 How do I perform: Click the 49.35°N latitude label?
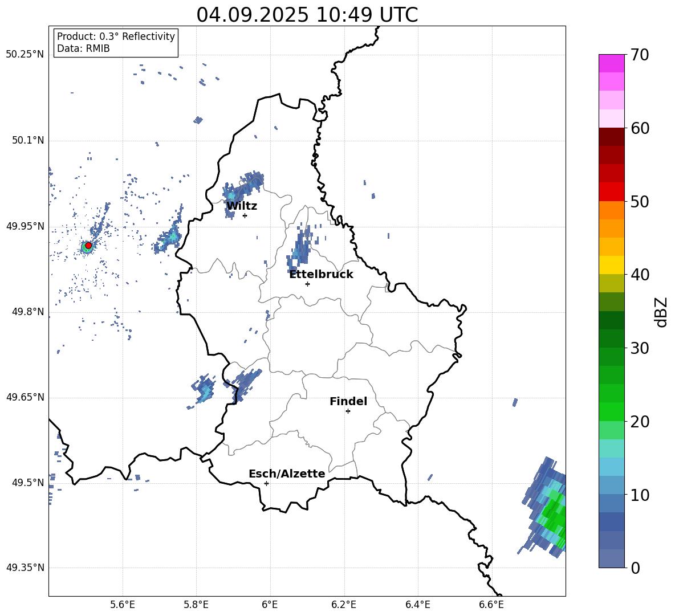pyautogui.click(x=25, y=568)
